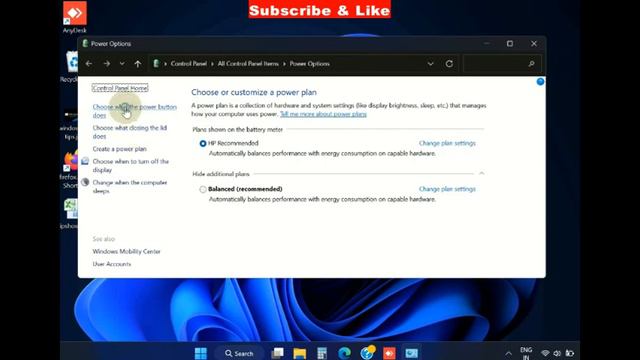Open Windows Mobility Center
The width and height of the screenshot is (640, 360).
pyautogui.click(x=127, y=251)
